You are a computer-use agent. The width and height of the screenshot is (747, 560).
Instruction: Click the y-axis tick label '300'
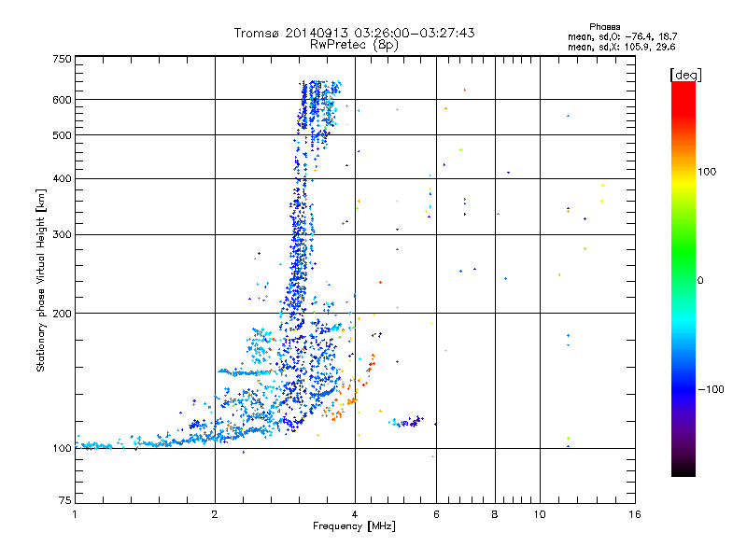click(62, 235)
